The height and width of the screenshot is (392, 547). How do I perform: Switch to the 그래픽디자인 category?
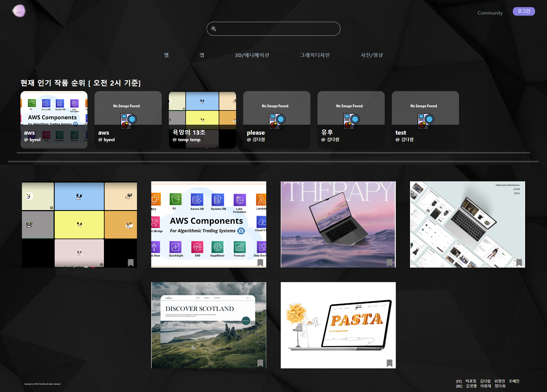click(x=315, y=55)
